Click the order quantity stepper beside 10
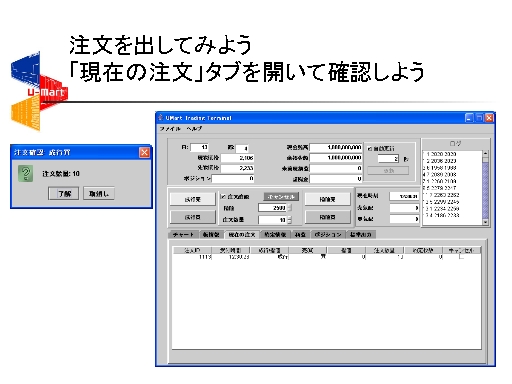This screenshot has width=512, height=384. [289, 220]
